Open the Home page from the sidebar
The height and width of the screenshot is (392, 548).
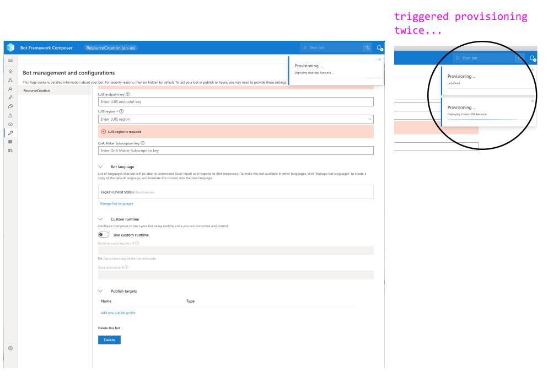[x=10, y=71]
